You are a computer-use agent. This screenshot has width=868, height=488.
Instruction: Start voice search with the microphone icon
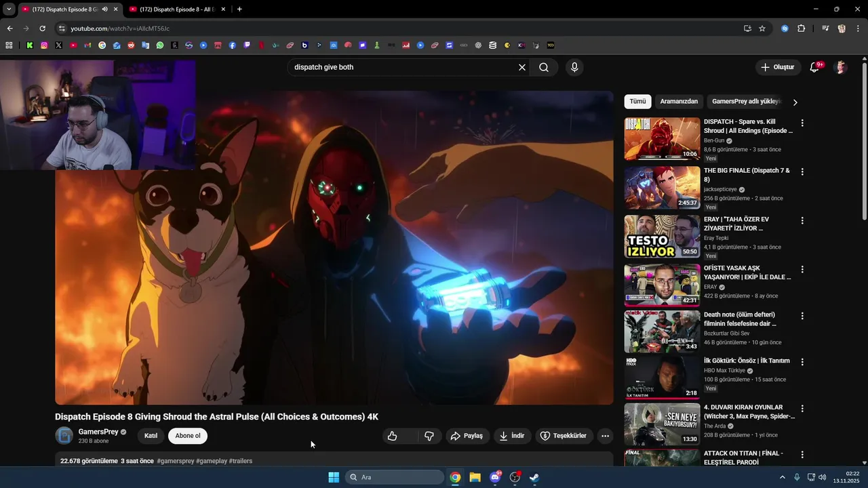pyautogui.click(x=574, y=67)
